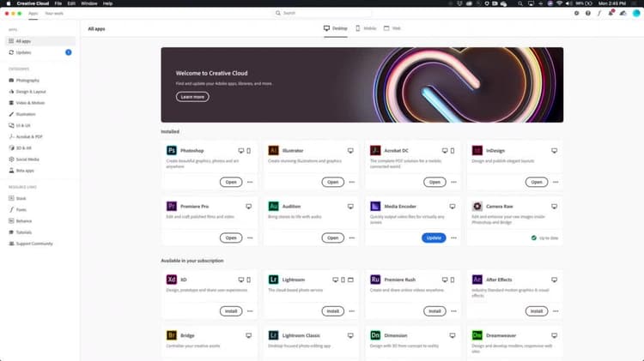Viewport: 644px width, 361px height.
Task: Open Updates in sidebar
Action: [40, 52]
